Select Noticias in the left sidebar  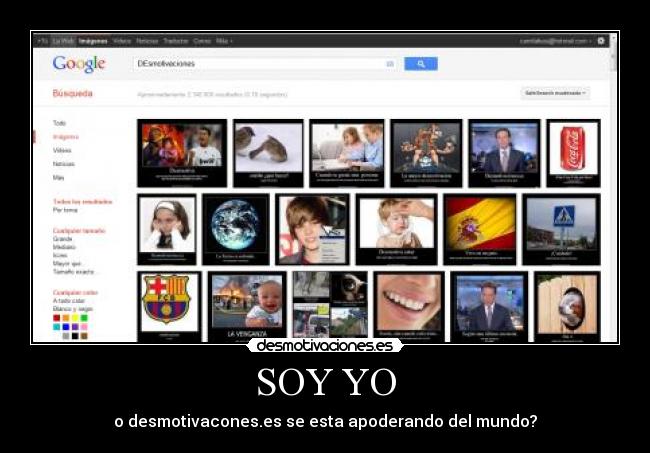click(x=63, y=164)
